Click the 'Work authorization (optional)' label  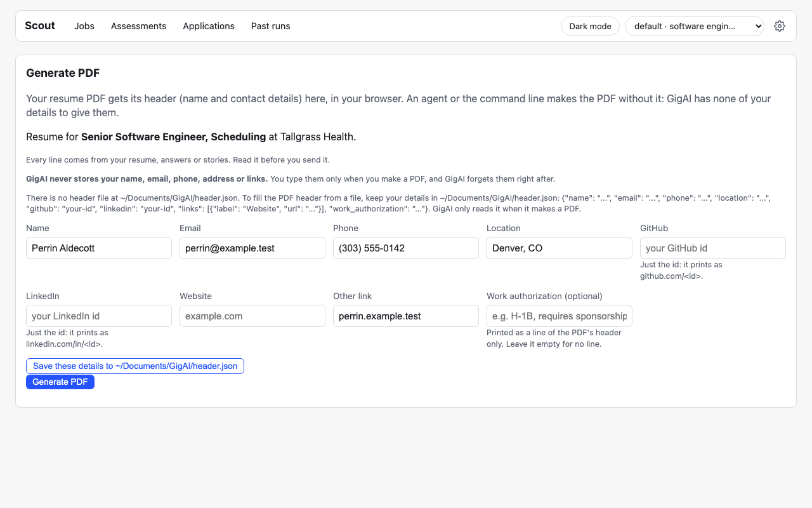[x=544, y=296]
